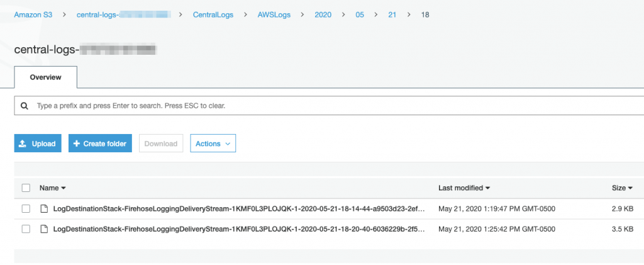644x265 pixels.
Task: Click the Create folder button
Action: pyautogui.click(x=100, y=144)
